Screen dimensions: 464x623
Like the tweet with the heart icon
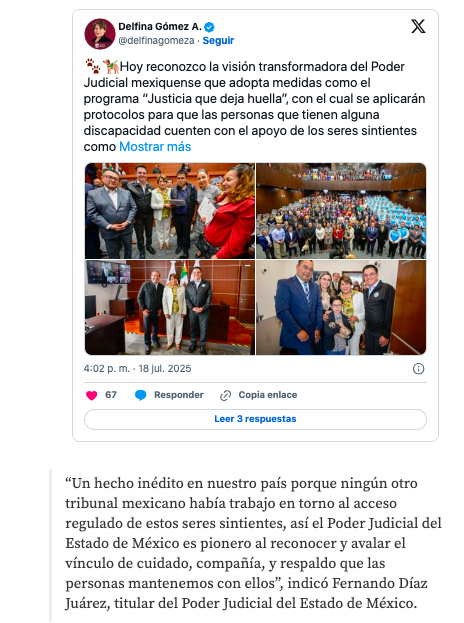point(92,395)
